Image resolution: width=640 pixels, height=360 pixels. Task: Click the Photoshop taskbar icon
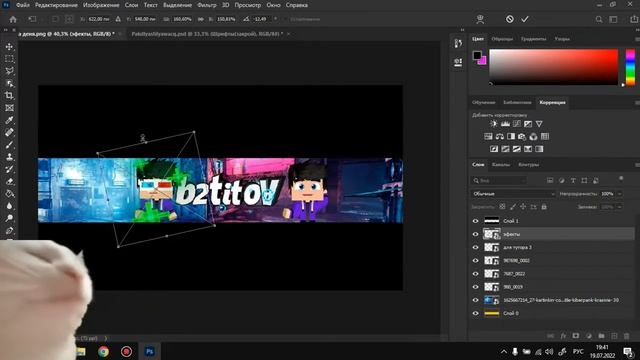click(x=149, y=351)
